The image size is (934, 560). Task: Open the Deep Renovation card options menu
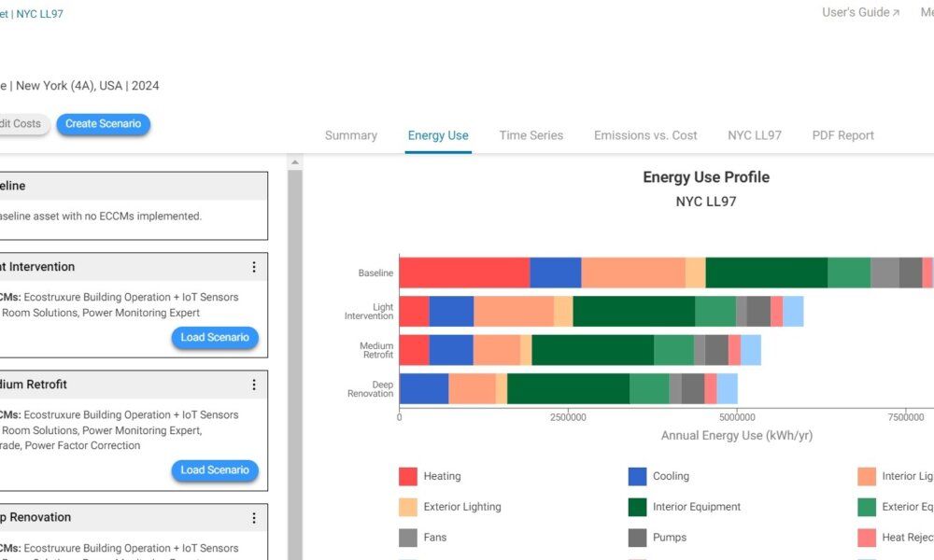click(x=254, y=516)
